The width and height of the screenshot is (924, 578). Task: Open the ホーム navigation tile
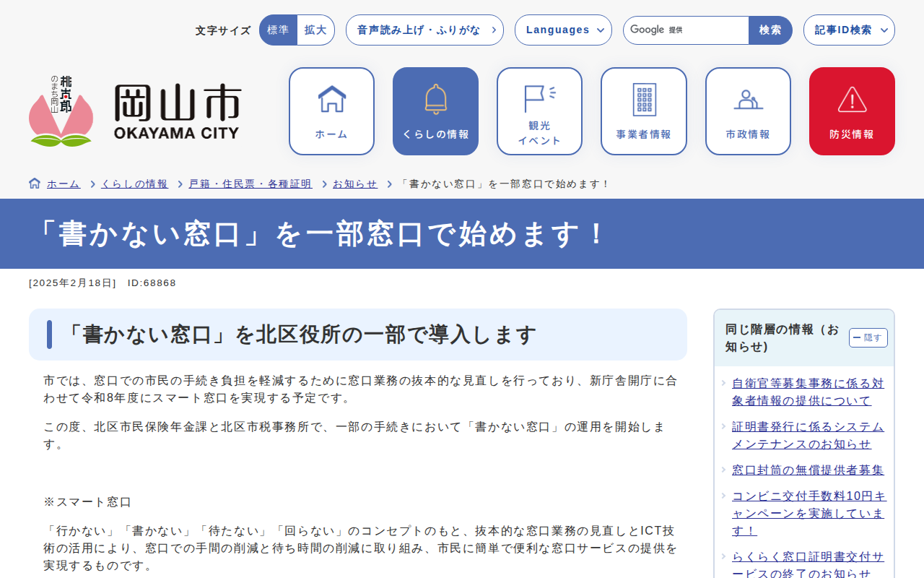pos(331,111)
